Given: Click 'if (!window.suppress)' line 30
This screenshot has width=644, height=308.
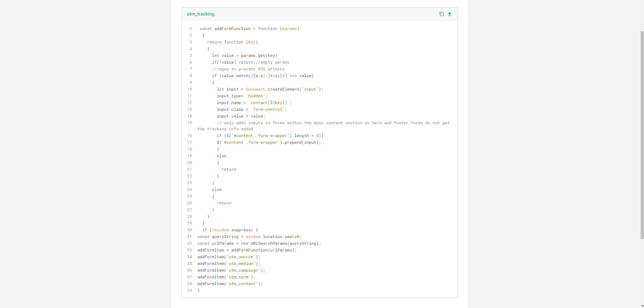Looking at the screenshot, I should point(230,230).
